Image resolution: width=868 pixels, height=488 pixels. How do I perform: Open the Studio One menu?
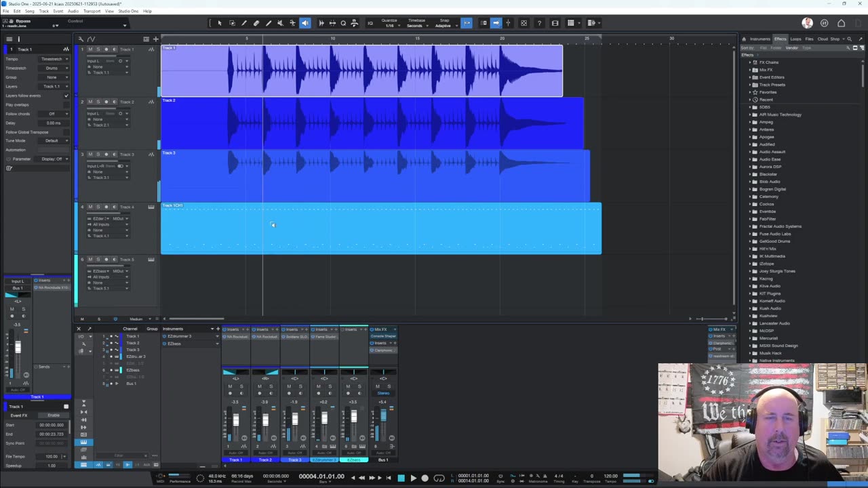(127, 11)
